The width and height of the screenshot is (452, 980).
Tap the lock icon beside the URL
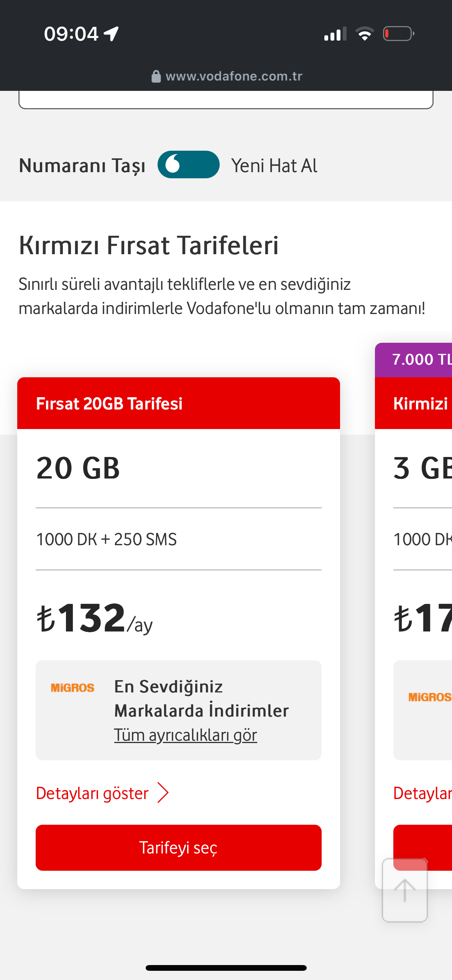point(156,76)
